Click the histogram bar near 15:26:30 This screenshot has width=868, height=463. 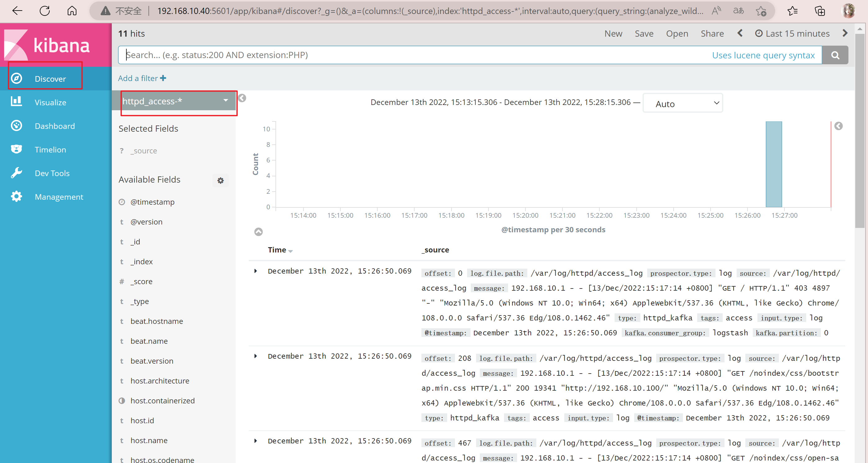click(x=774, y=164)
